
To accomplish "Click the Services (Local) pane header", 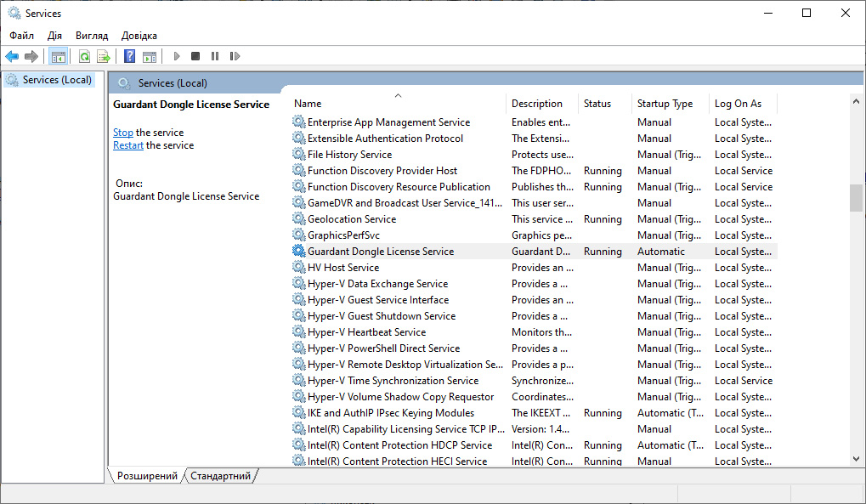I will [486, 83].
